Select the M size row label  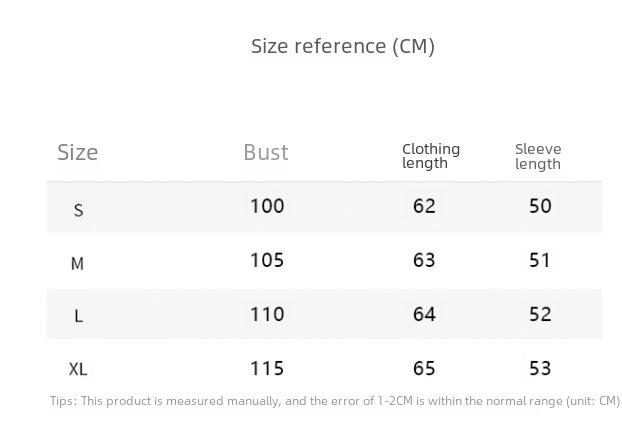click(77, 263)
